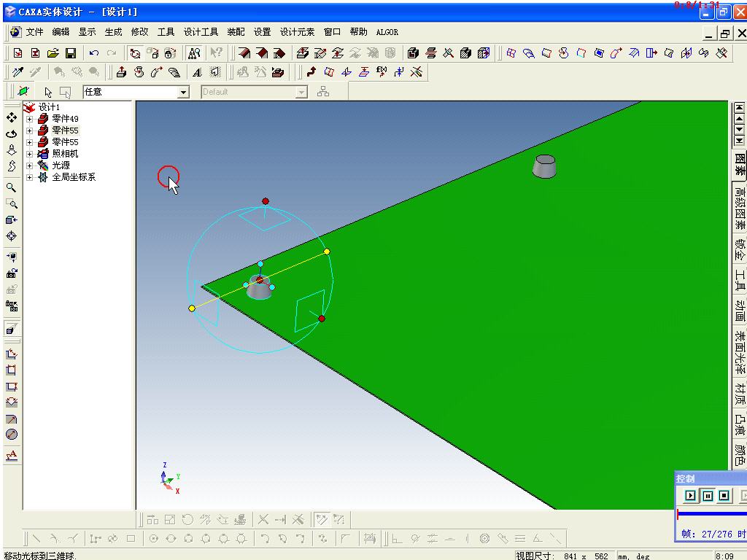Image resolution: width=747 pixels, height=560 pixels.
Task: Click the fit scene target icon
Action: [12, 236]
